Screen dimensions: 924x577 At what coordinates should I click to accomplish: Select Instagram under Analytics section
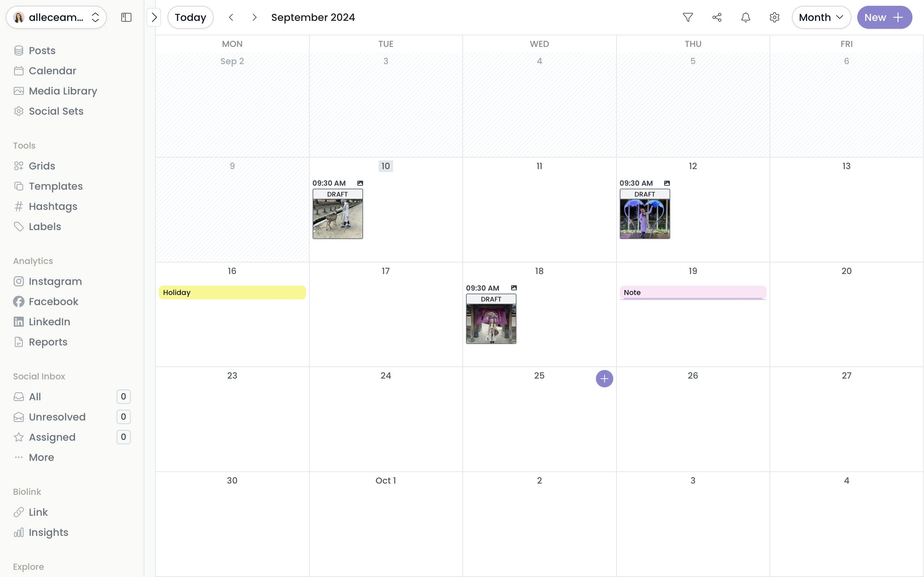click(55, 281)
